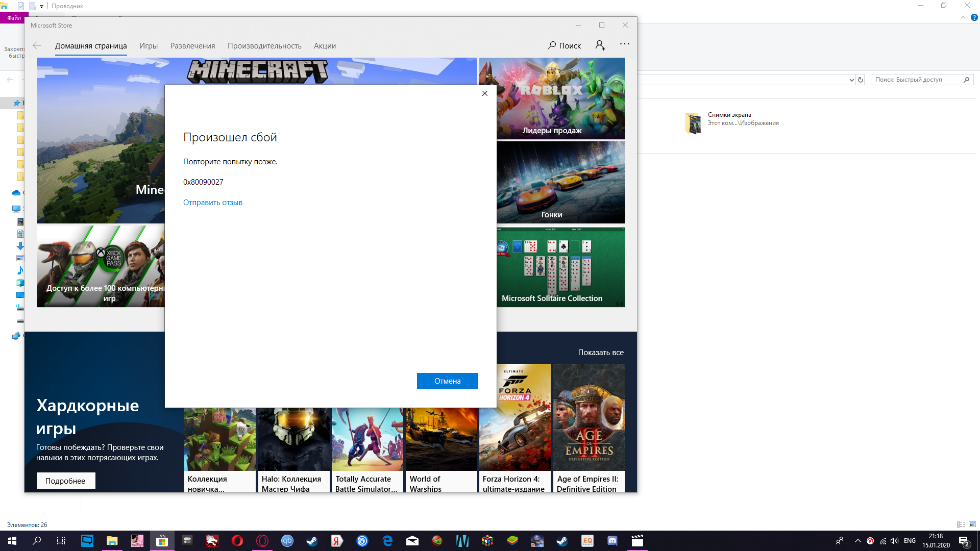Click the Microsoft Store taskbar icon
This screenshot has width=980, height=551.
point(162,541)
